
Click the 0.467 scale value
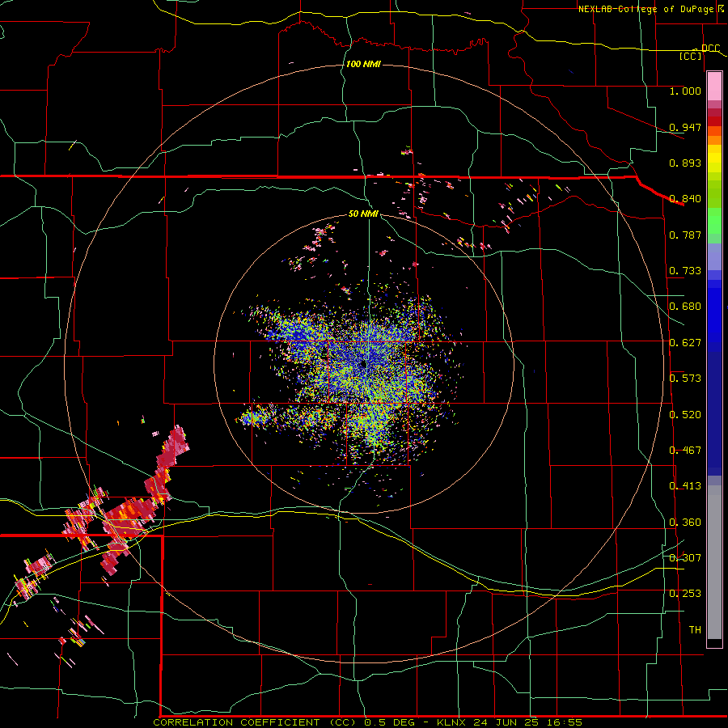point(685,451)
